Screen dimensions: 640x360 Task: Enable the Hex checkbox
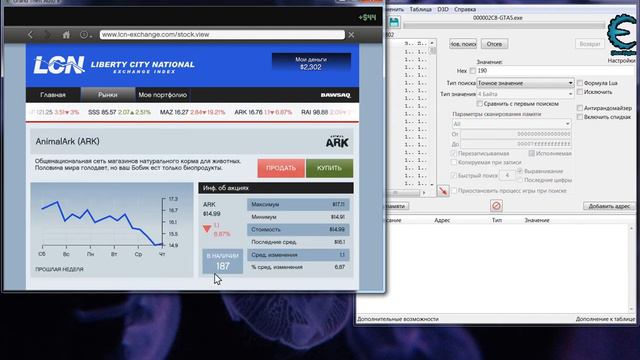pyautogui.click(x=473, y=71)
